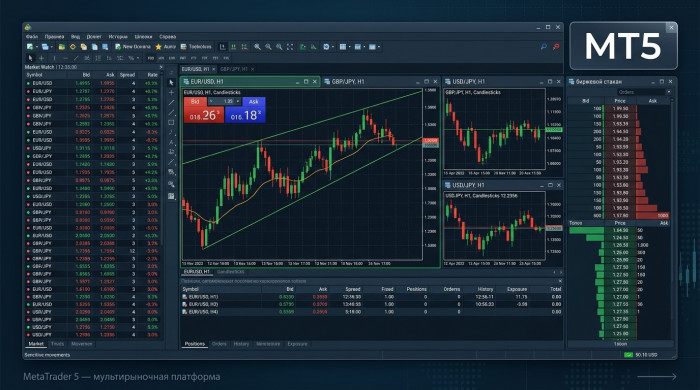Click the volume input field in the one-click panel
The width and height of the screenshot is (700, 390).
click(x=225, y=101)
